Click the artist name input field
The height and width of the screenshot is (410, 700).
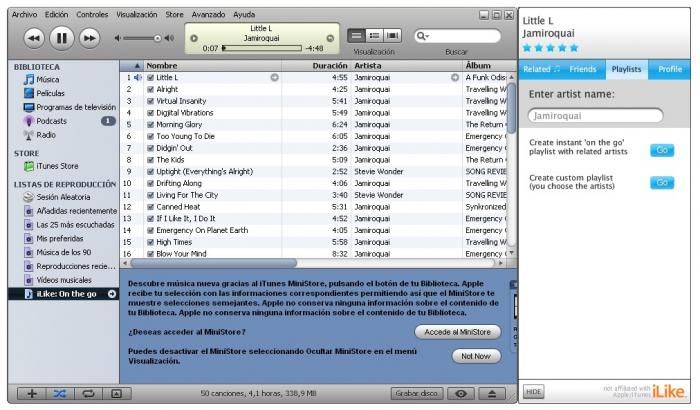596,116
